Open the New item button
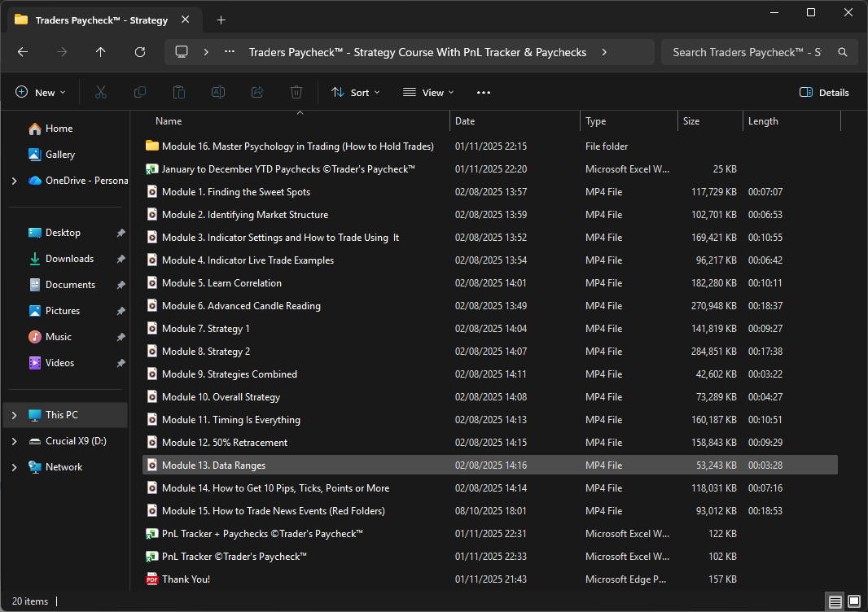Screen dimensions: 868x612 [x=41, y=92]
